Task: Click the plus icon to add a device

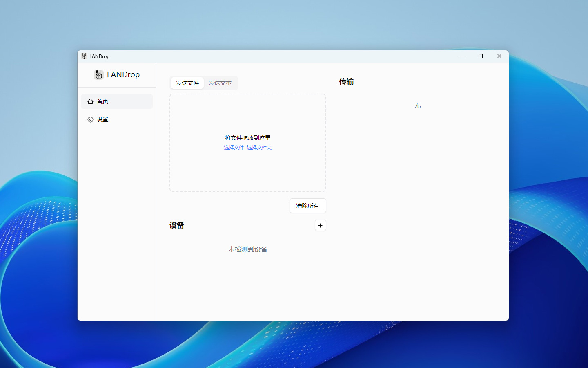Action: click(x=320, y=225)
